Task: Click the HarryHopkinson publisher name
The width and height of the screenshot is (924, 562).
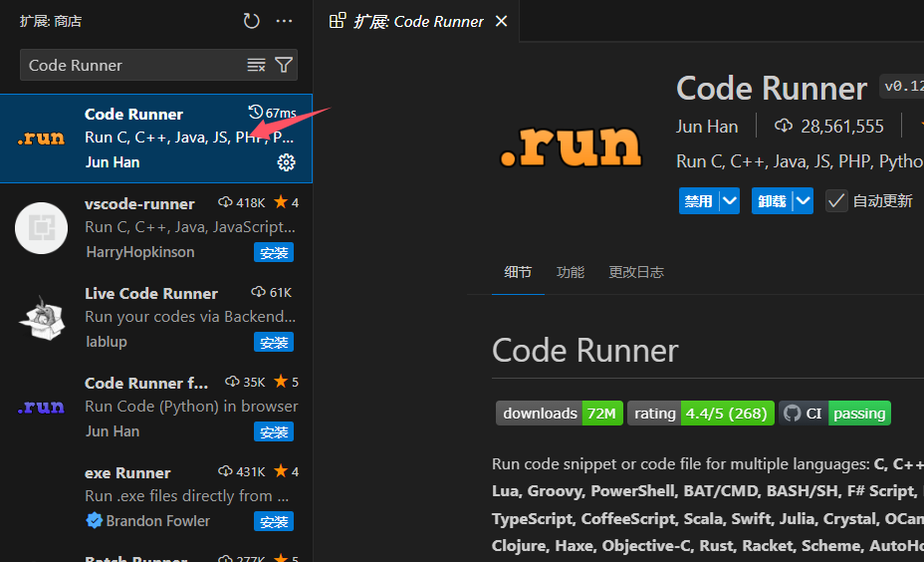Action: 140,252
